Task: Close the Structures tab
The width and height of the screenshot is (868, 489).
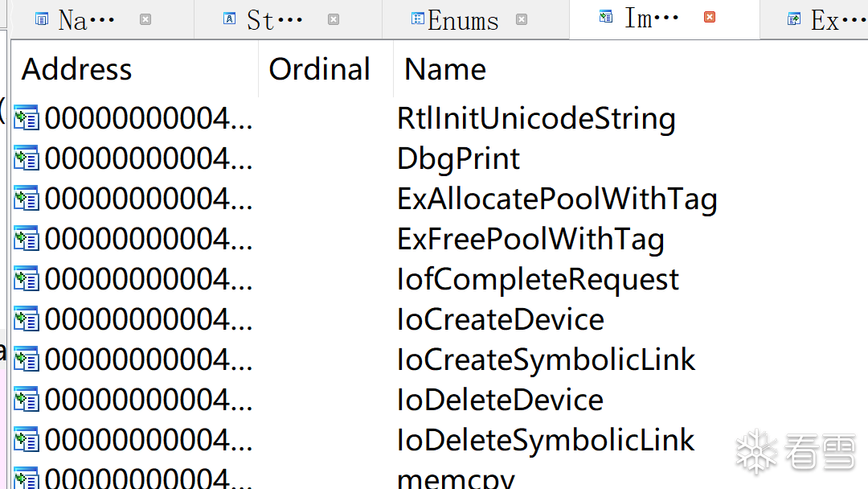Action: [x=334, y=19]
